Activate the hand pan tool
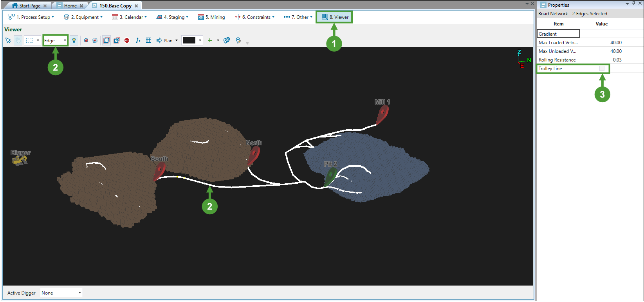This screenshot has height=302, width=644. 18,40
